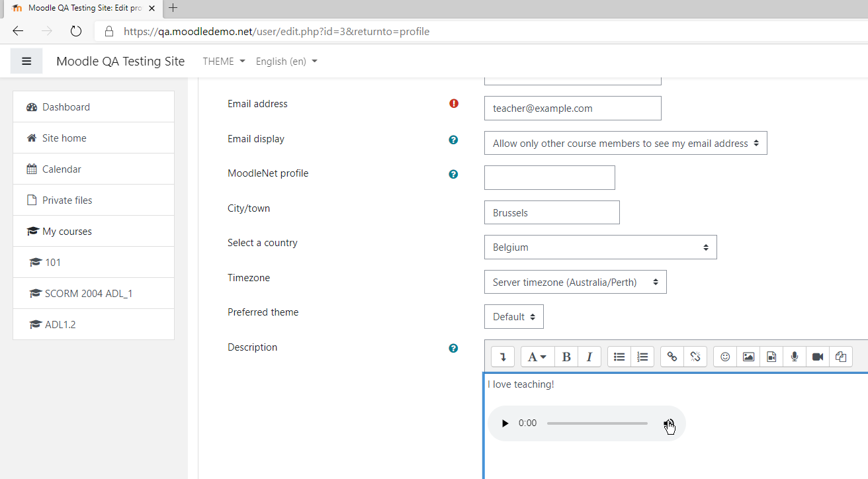Open the Timezone dropdown

tap(576, 282)
